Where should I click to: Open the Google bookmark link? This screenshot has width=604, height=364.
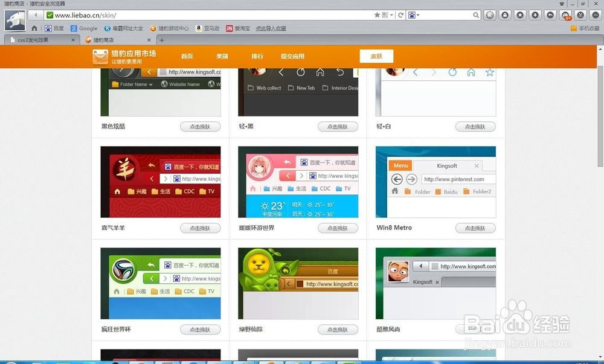(x=83, y=28)
